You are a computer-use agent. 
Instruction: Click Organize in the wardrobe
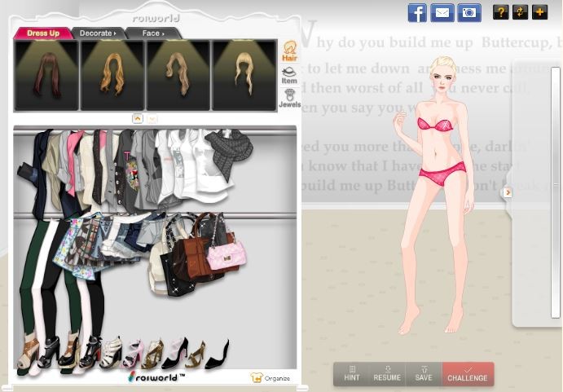point(271,378)
